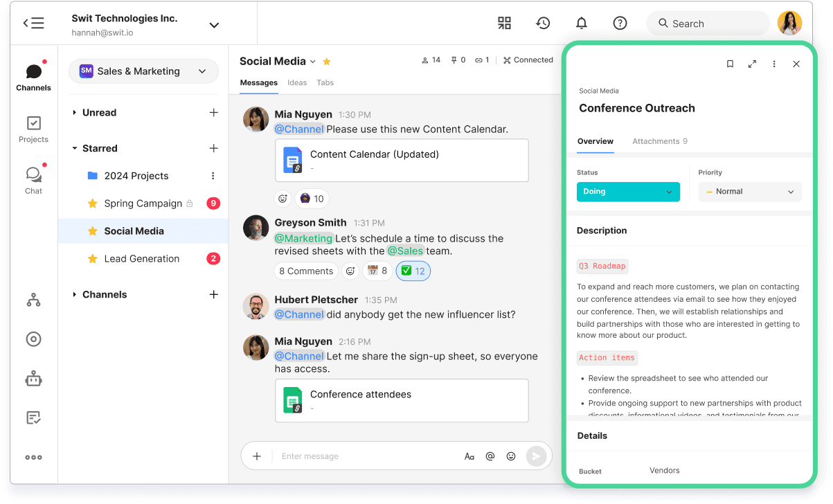The image size is (833, 504).
Task: Switch to the Ideas tab
Action: [297, 82]
